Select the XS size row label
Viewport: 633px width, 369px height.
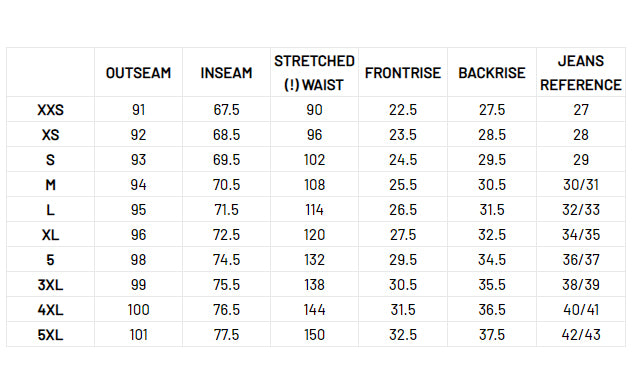pos(50,135)
